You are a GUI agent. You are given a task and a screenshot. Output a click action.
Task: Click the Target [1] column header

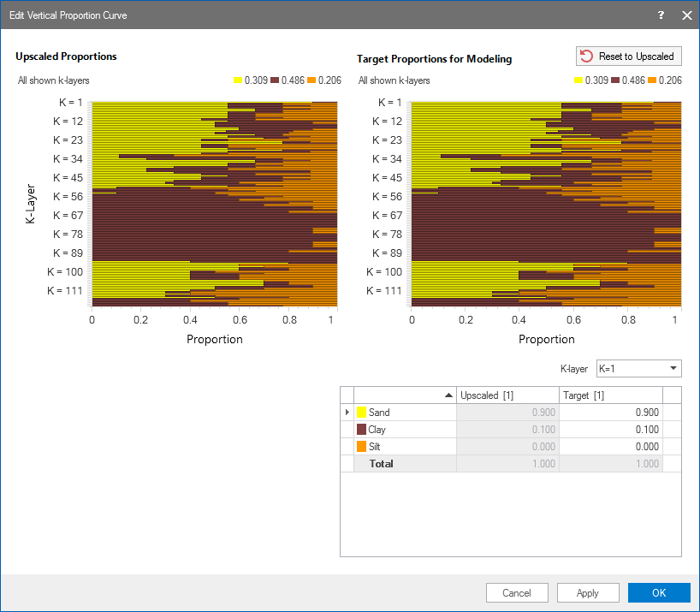pyautogui.click(x=610, y=395)
